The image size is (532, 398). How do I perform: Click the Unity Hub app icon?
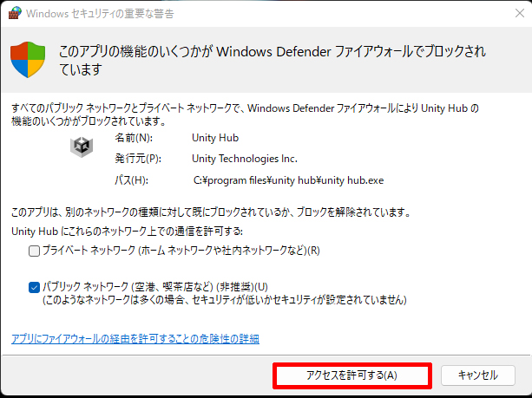coord(82,147)
